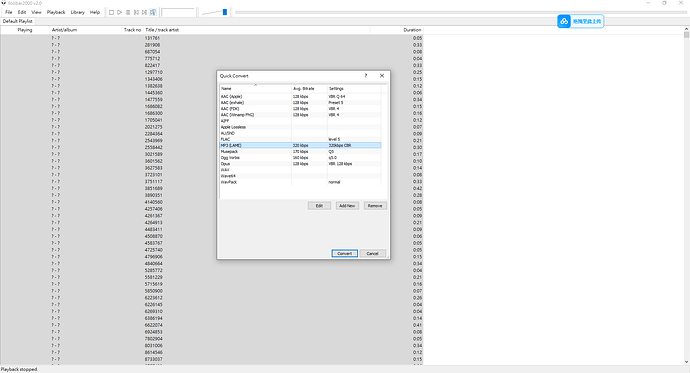Click the Previous track toolbar icon
Viewport: 690px width, 373px height.
click(136, 12)
